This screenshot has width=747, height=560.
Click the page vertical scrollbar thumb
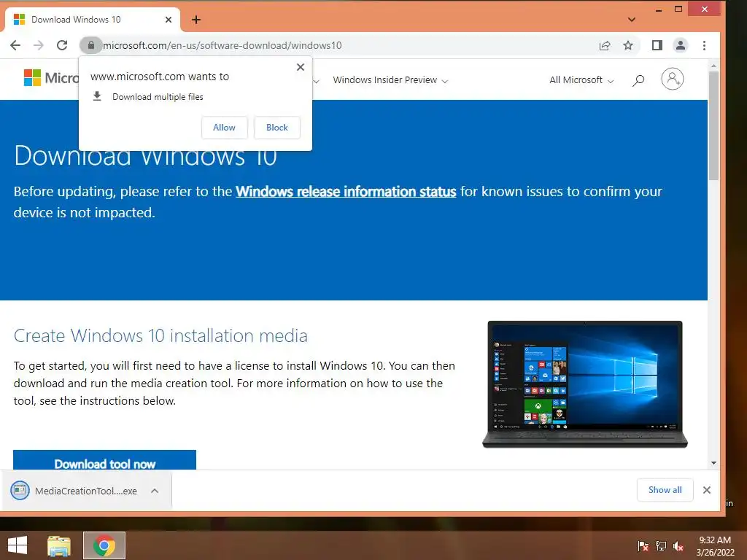tap(713, 125)
